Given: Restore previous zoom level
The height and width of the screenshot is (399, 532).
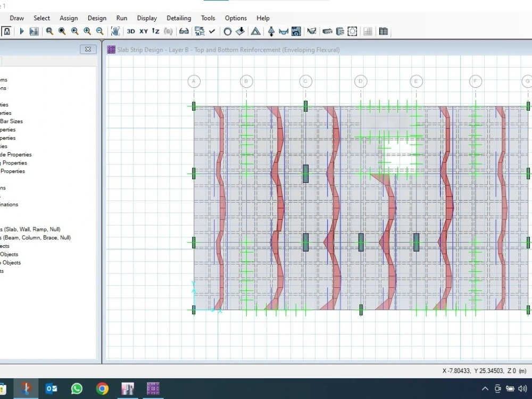Looking at the screenshot, I should (74, 31).
